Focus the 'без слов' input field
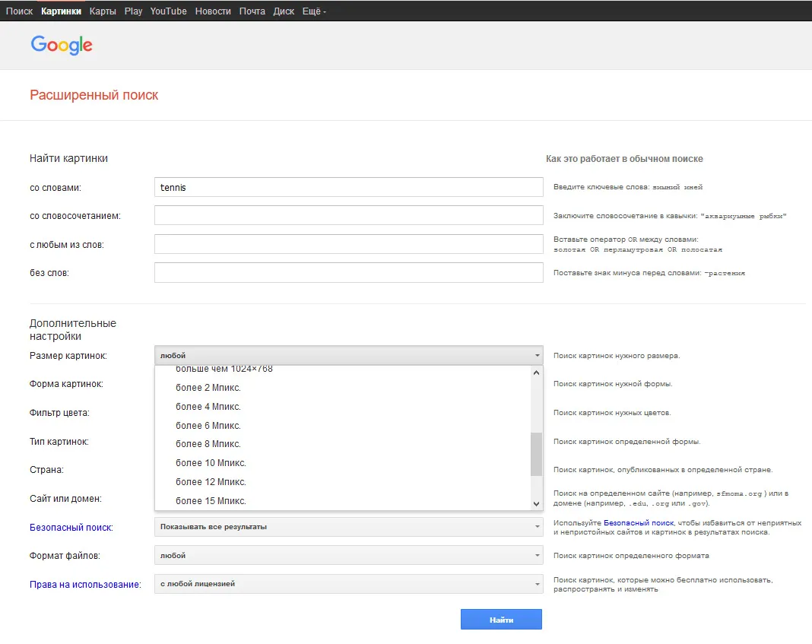Viewport: 812px width, 644px height. click(x=348, y=273)
